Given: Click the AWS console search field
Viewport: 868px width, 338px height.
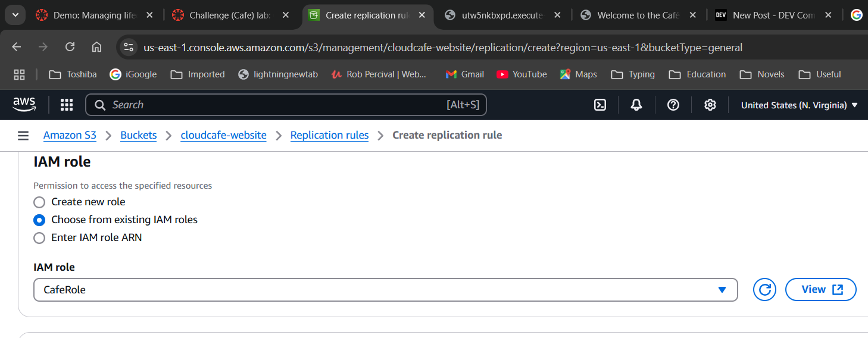Looking at the screenshot, I should (x=286, y=105).
